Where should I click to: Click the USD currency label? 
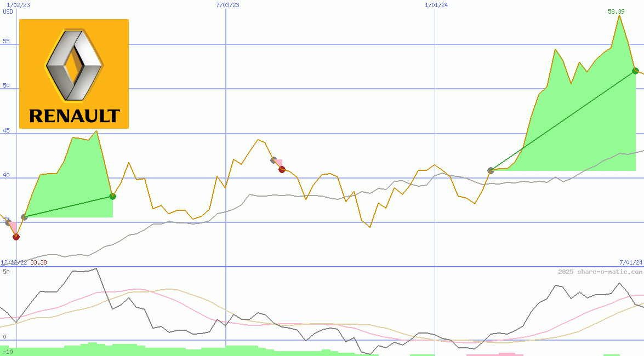click(x=8, y=12)
